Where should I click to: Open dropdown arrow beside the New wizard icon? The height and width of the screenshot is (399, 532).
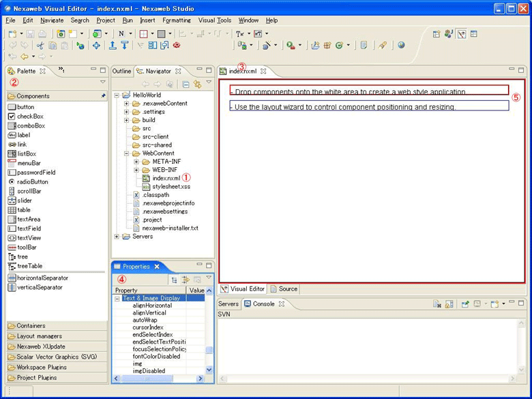(x=21, y=33)
